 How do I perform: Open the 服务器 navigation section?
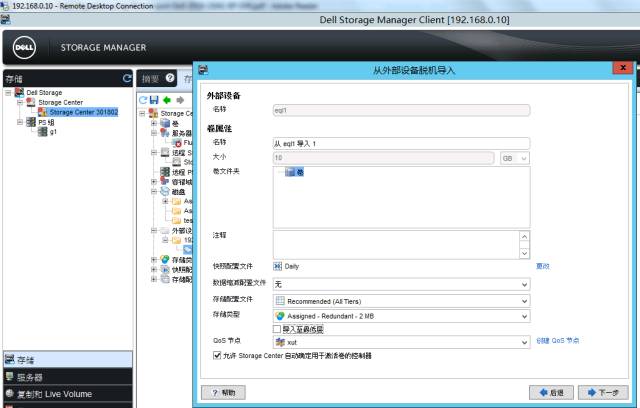pyautogui.click(x=68, y=377)
